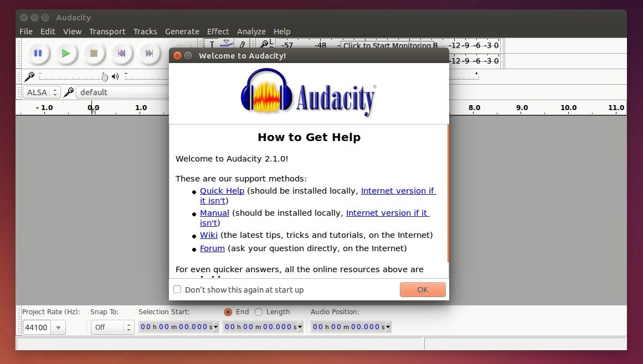Open the Transport menu
This screenshot has height=364, width=643.
click(107, 32)
